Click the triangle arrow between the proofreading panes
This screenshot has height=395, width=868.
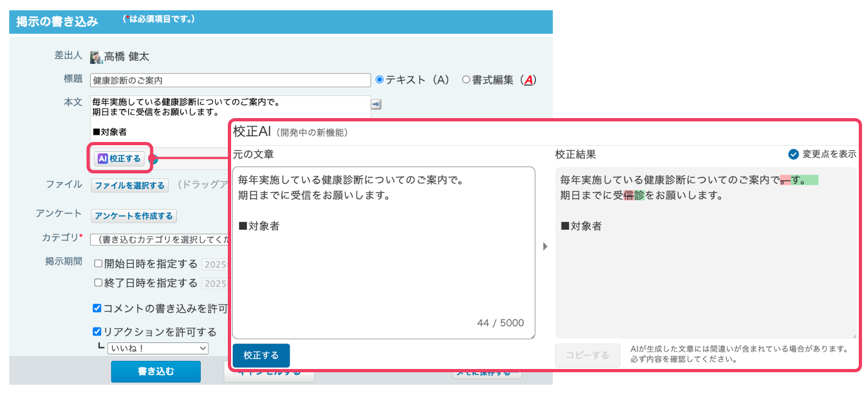[x=545, y=247]
